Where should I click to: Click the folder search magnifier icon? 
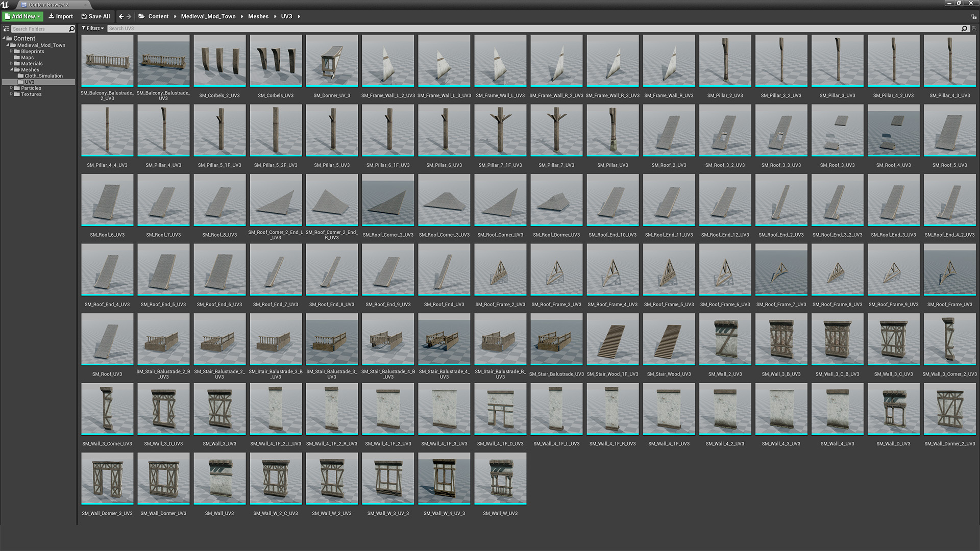(x=71, y=29)
